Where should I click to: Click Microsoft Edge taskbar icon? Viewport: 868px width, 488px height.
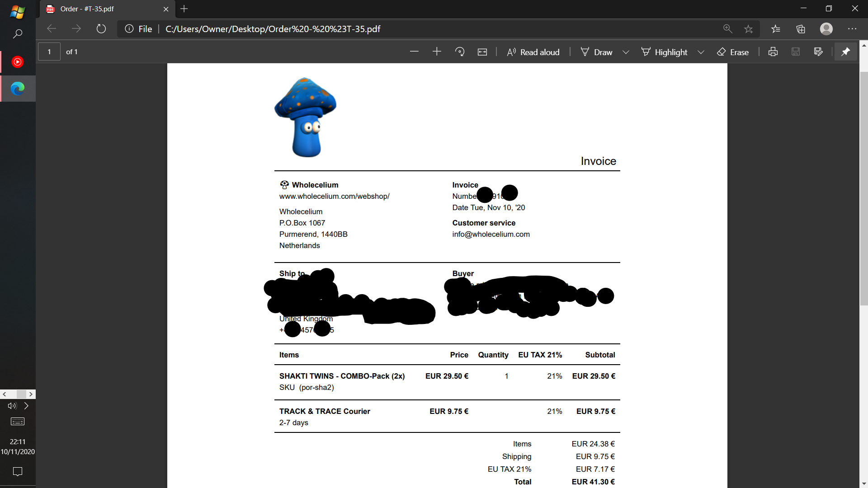pyautogui.click(x=18, y=89)
